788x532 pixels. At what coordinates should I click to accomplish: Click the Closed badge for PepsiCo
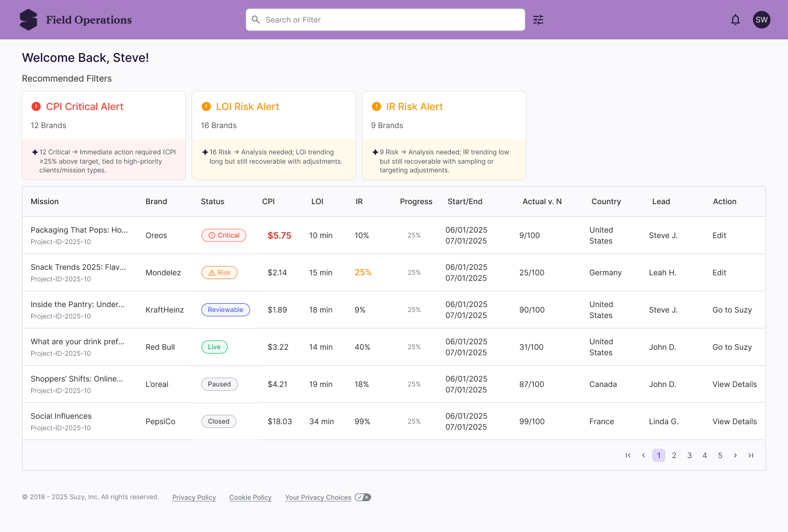219,421
